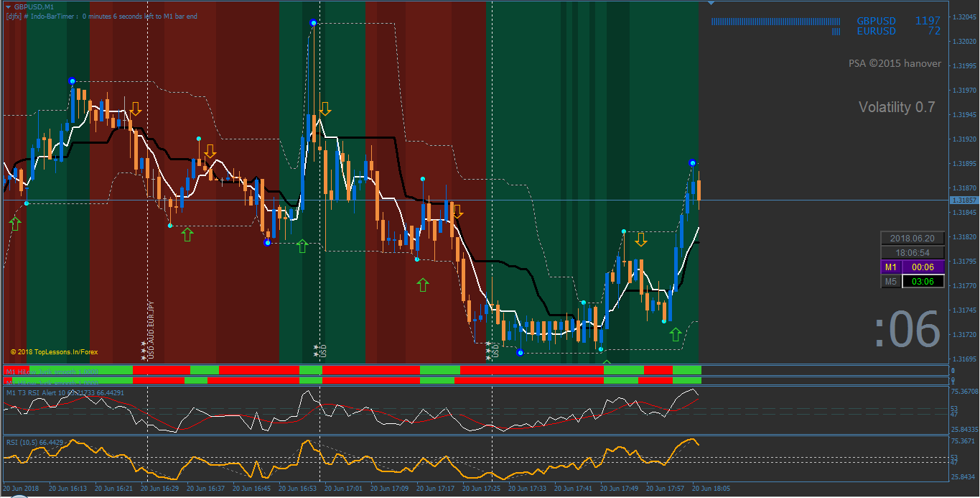This screenshot has height=498, width=980.
Task: Click the GBPUSD 1197 strength row
Action: click(898, 21)
